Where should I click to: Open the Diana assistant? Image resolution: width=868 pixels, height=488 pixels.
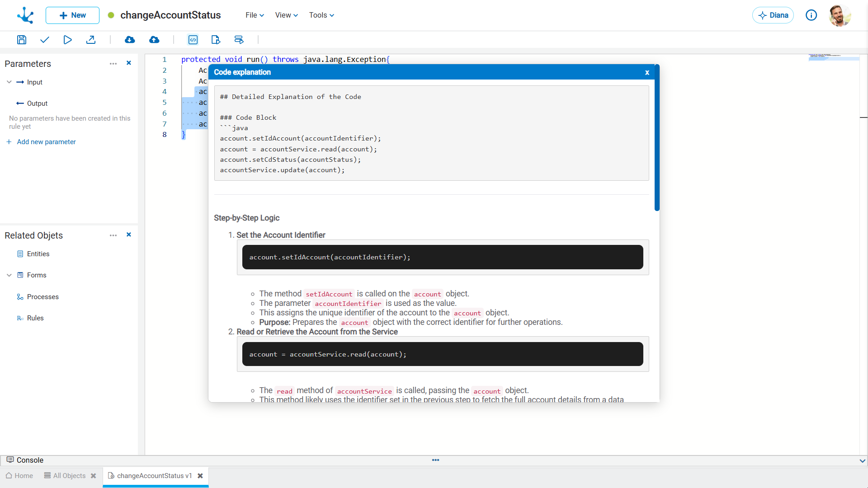(773, 15)
